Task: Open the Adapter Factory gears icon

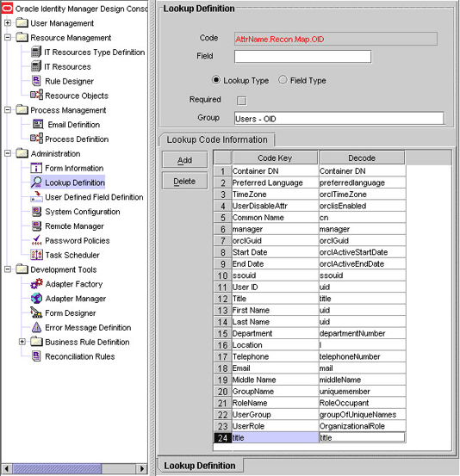Action: click(36, 284)
